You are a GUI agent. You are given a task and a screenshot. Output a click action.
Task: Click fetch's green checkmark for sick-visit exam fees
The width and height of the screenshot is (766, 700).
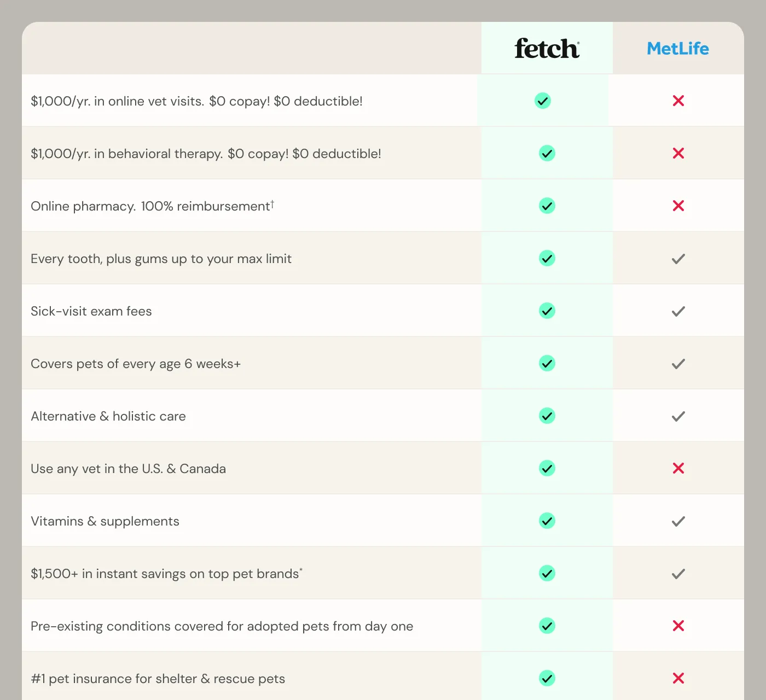pos(547,311)
